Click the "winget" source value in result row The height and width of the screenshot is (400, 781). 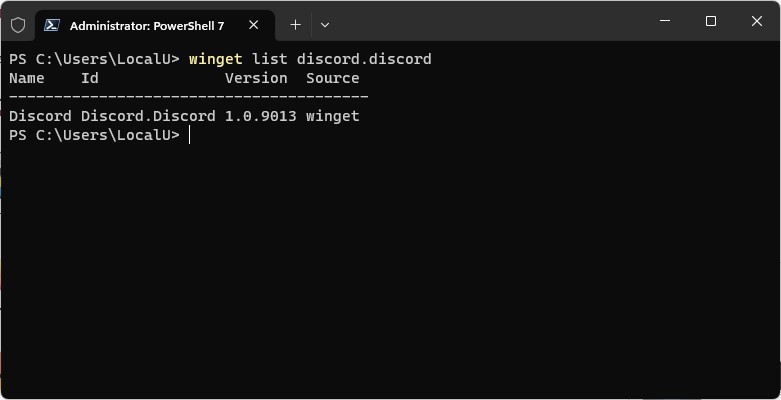pyautogui.click(x=333, y=116)
